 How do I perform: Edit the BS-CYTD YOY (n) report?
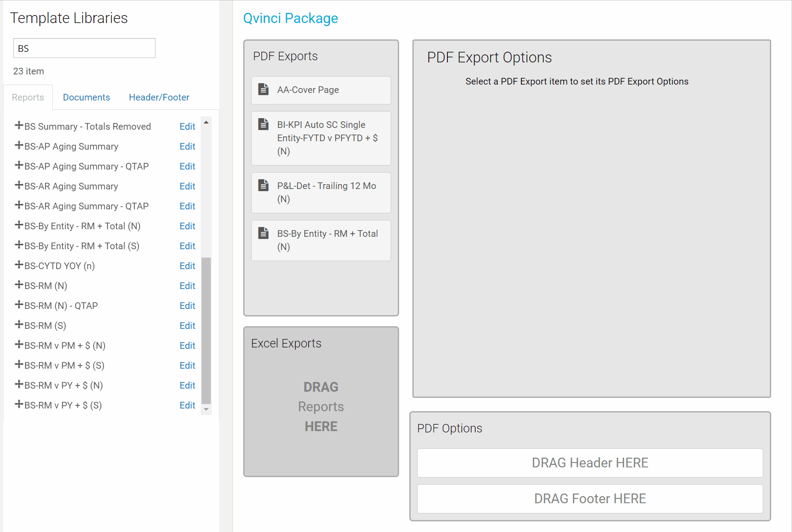(x=187, y=266)
